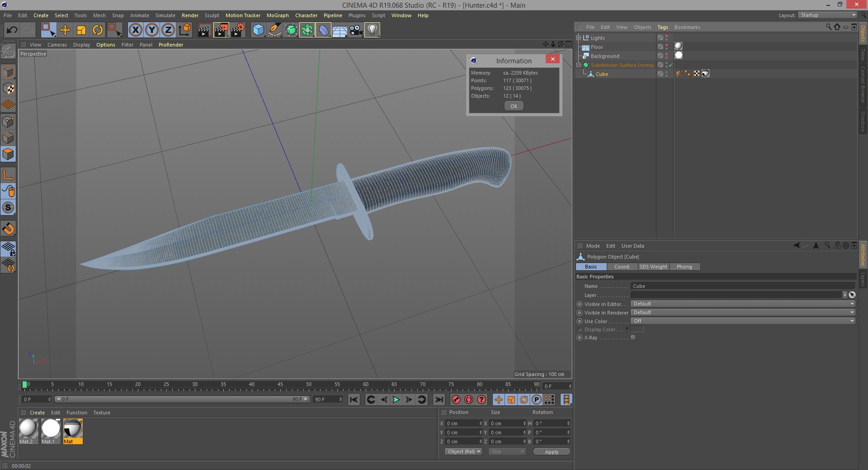The image size is (868, 470).
Task: Click OK in Information dialog
Action: click(514, 106)
